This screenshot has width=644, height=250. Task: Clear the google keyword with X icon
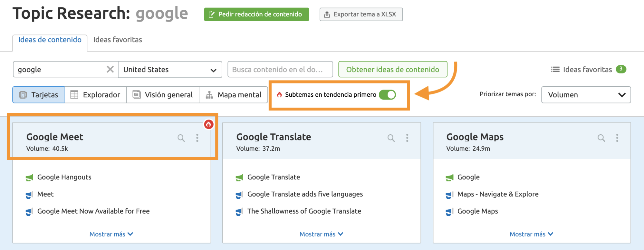click(110, 69)
